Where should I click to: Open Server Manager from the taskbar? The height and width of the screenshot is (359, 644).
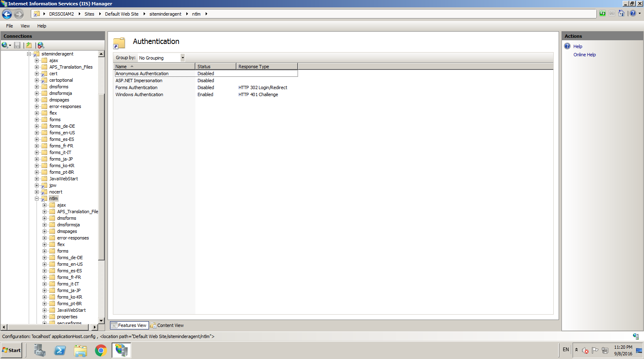click(39, 350)
